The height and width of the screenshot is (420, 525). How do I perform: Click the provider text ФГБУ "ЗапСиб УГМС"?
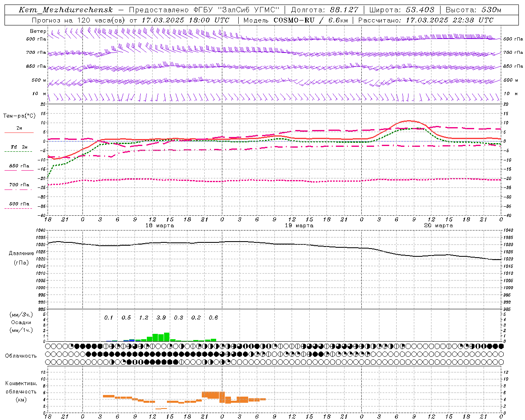click(236, 10)
